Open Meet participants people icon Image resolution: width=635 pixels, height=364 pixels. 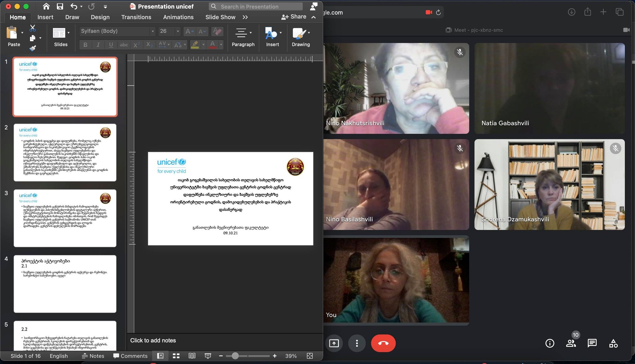click(x=571, y=343)
